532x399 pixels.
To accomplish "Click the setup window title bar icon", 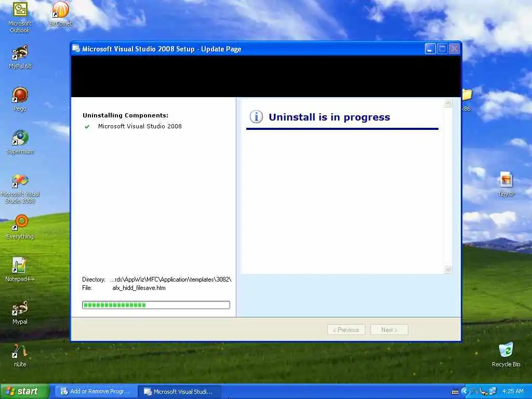I will tap(76, 49).
